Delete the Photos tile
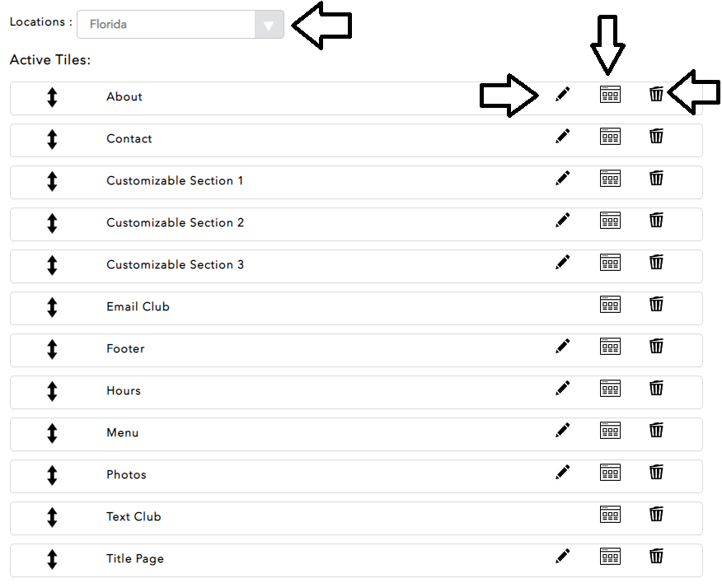 coord(656,472)
